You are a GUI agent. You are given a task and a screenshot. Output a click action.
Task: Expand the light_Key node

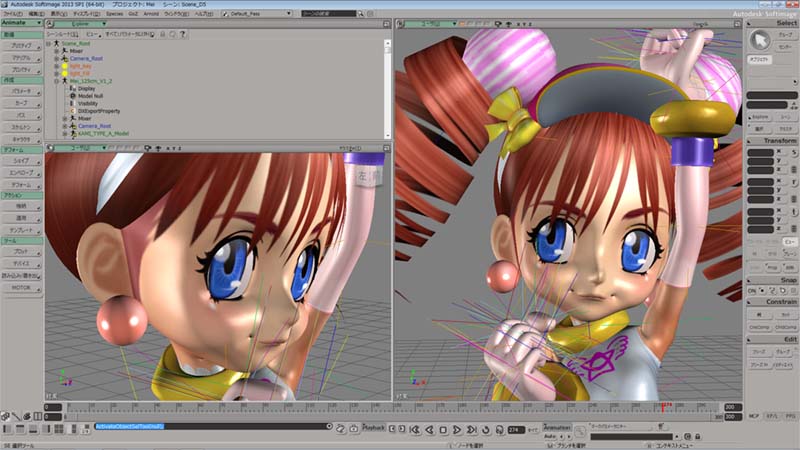(57, 66)
